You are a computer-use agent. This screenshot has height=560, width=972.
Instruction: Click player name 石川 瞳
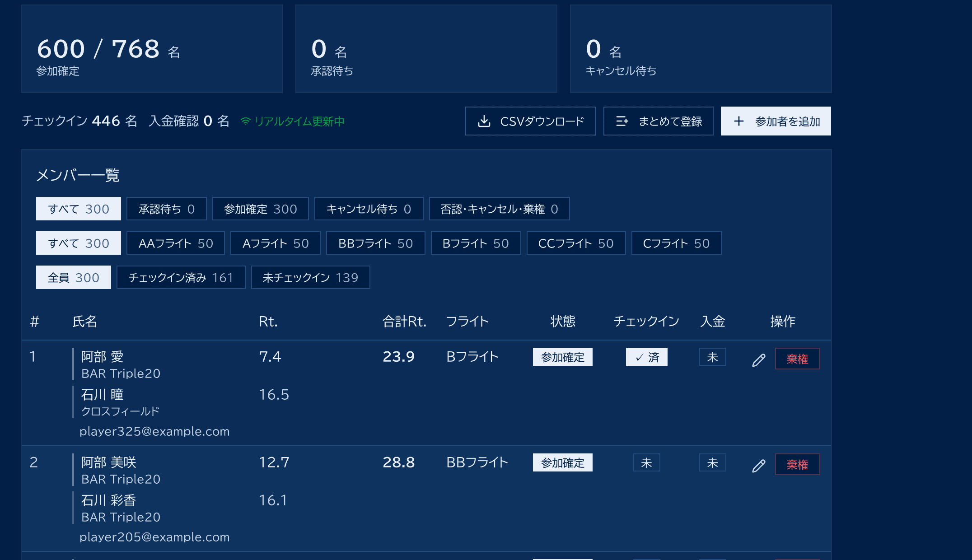102,394
